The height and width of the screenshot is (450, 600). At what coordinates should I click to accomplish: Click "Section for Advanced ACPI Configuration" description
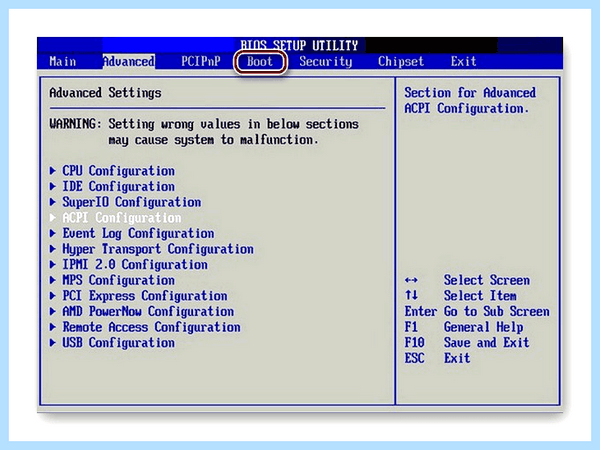(x=470, y=101)
